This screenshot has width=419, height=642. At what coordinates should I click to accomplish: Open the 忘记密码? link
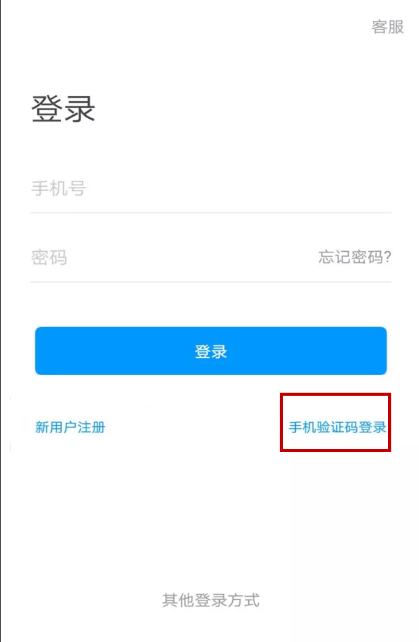355,257
